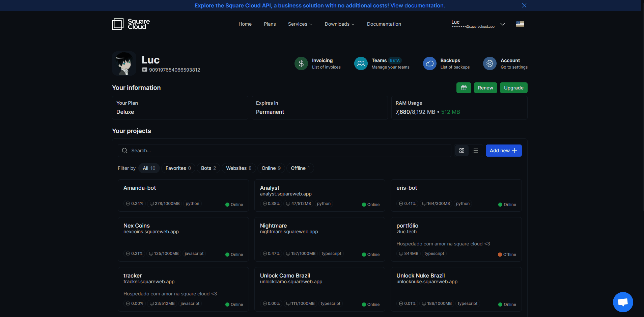Click the user ID card icon
This screenshot has width=644, height=317.
pyautogui.click(x=145, y=70)
